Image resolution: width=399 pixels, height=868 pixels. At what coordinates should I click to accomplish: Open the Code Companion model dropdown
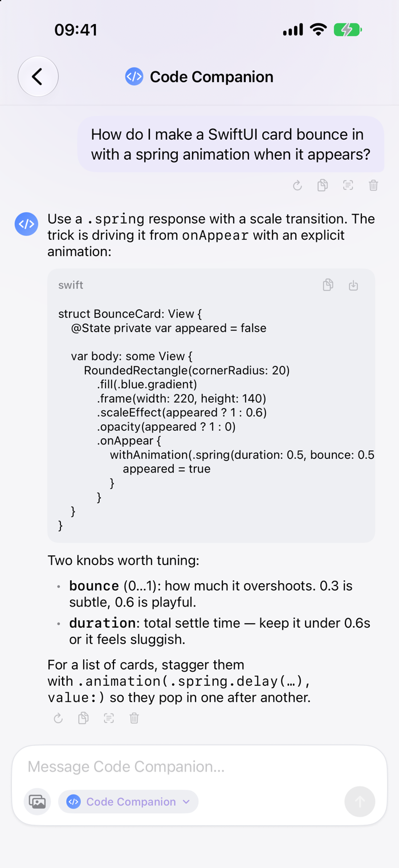[x=128, y=801]
